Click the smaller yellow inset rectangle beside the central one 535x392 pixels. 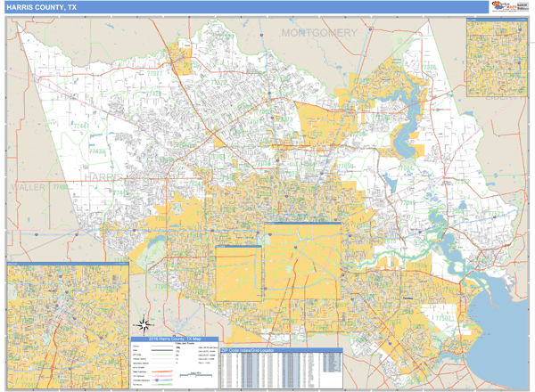(x=238, y=274)
